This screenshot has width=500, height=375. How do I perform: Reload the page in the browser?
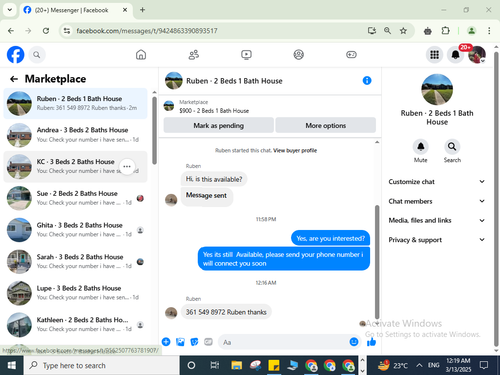46,31
